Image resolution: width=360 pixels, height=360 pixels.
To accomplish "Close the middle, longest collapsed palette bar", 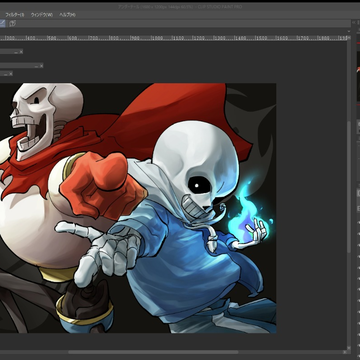I will [x=41, y=66].
